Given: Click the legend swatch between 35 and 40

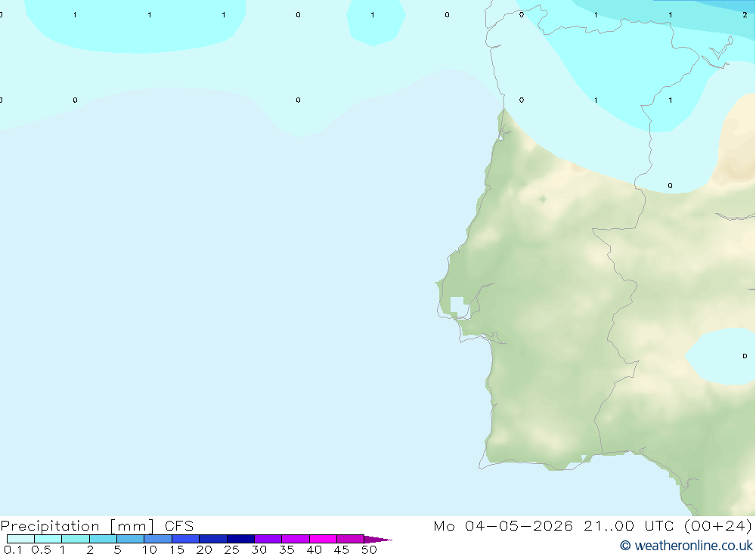Looking at the screenshot, I should 296,539.
